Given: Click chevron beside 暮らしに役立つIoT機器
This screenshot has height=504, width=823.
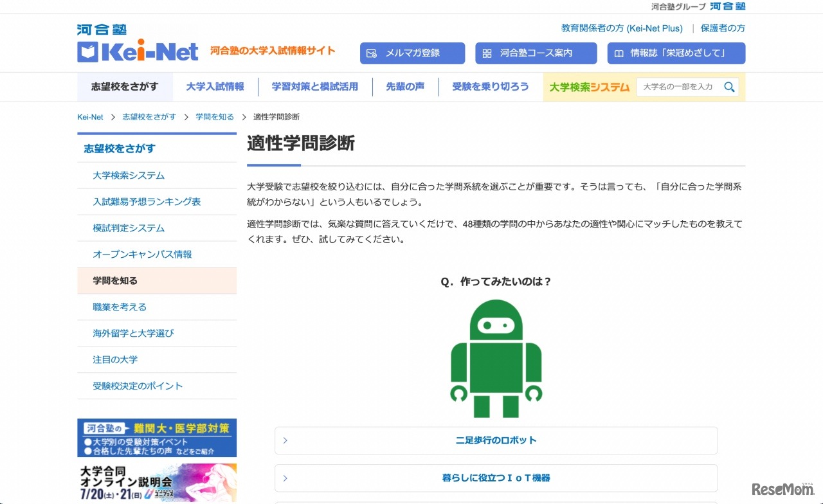Looking at the screenshot, I should click(x=285, y=478).
